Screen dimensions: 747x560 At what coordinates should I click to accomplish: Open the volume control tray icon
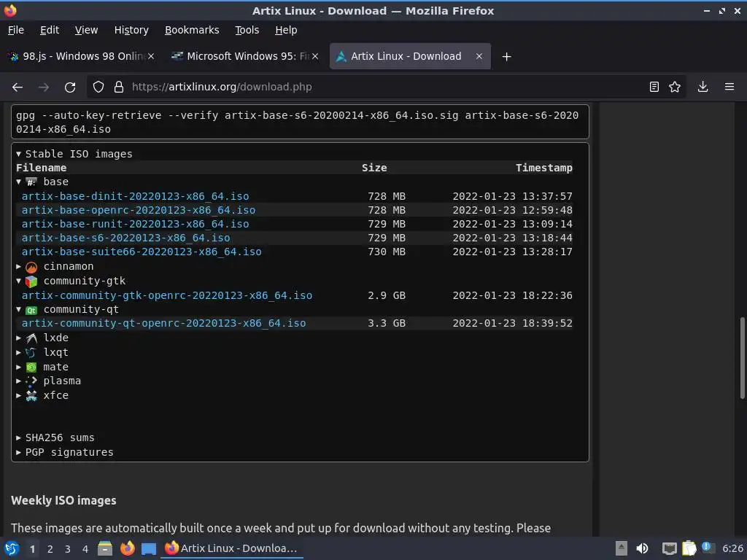click(642, 548)
